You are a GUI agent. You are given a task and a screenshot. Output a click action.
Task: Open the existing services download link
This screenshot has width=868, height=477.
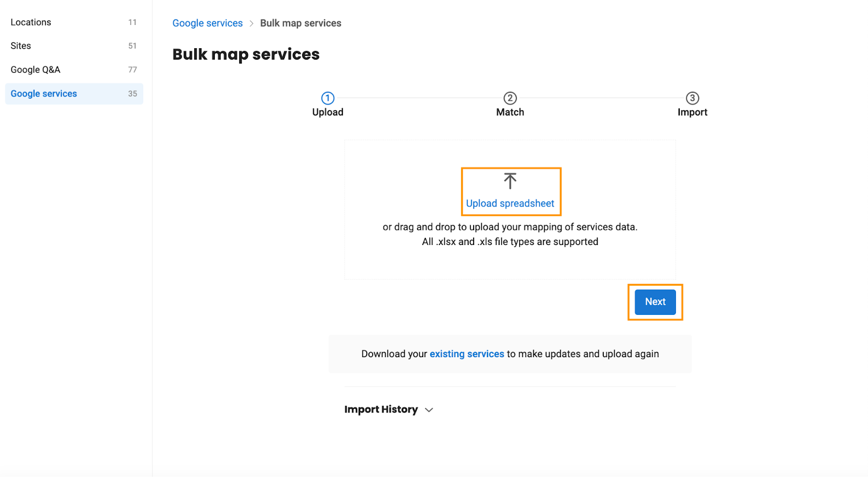click(467, 354)
